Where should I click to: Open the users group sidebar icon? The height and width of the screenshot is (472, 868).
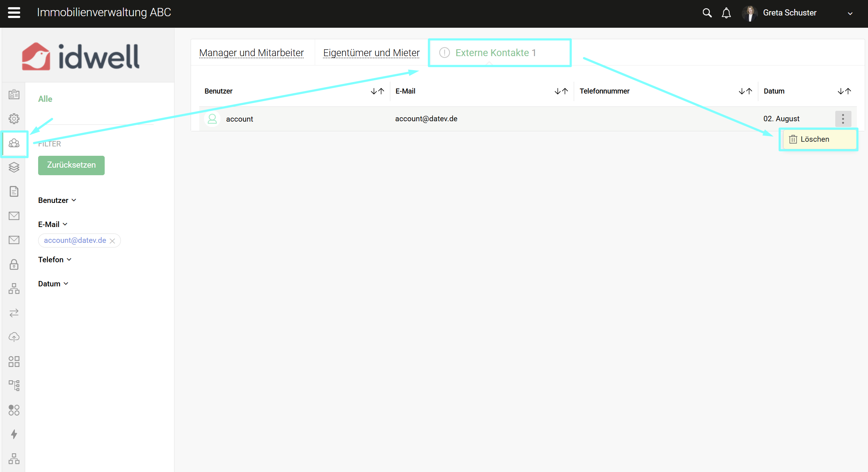pos(14,143)
